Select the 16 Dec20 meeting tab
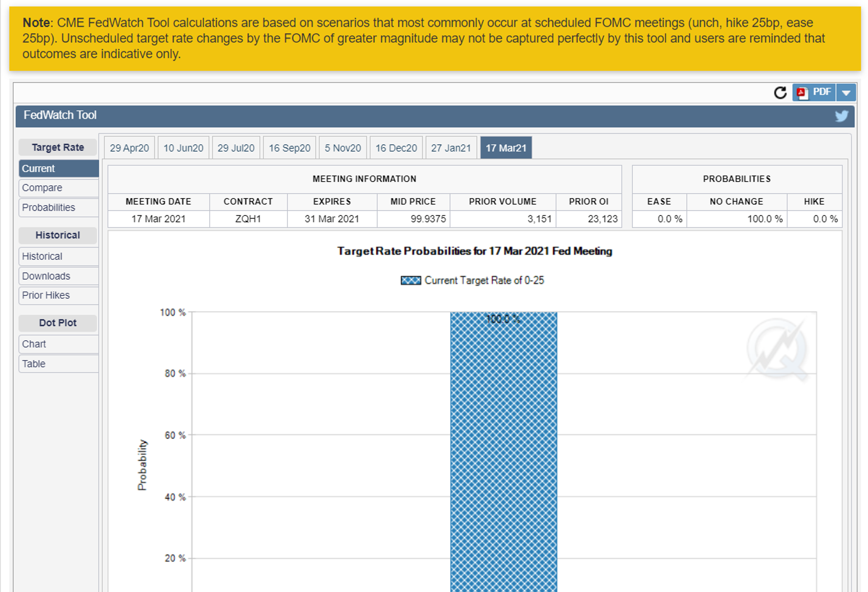 click(396, 148)
